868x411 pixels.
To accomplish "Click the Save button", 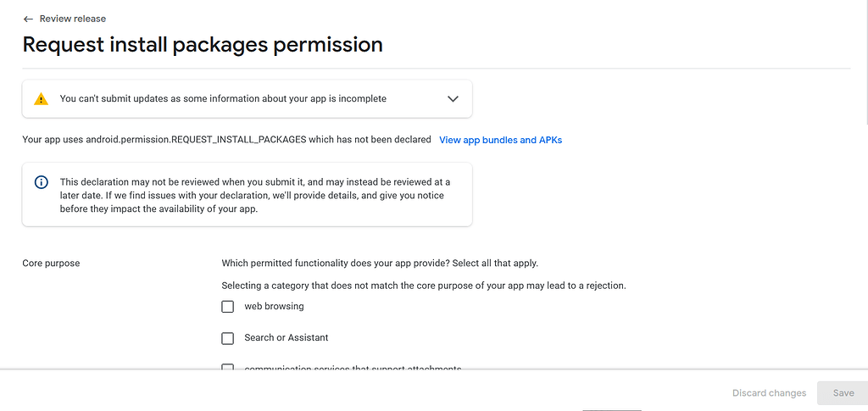I will (843, 392).
